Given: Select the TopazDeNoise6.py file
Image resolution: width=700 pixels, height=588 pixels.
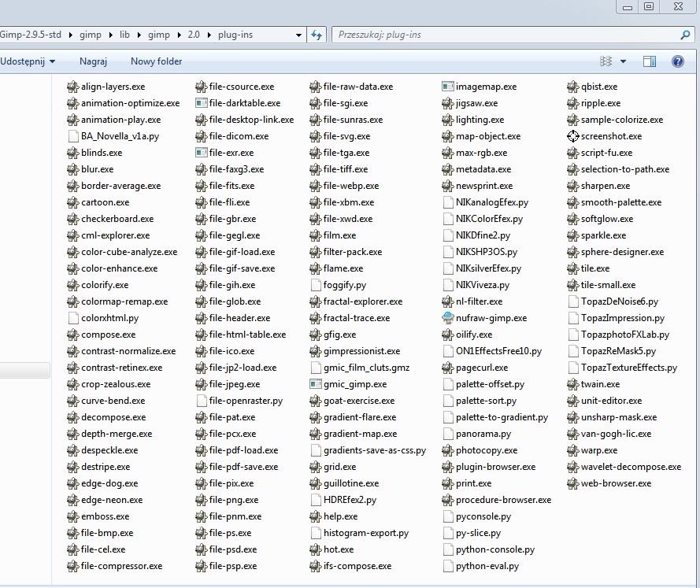Looking at the screenshot, I should [x=619, y=301].
